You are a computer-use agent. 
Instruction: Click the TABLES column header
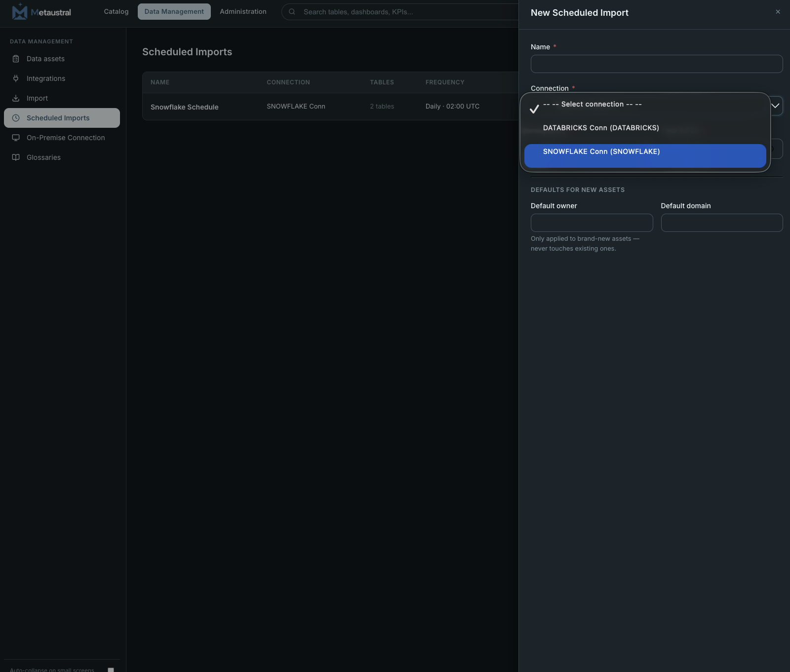(382, 82)
